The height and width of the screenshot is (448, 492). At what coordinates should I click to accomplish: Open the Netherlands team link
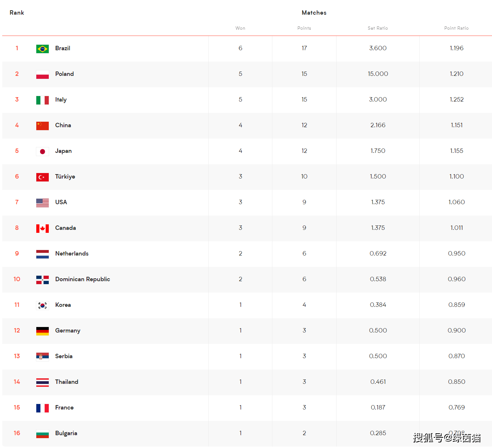point(72,253)
